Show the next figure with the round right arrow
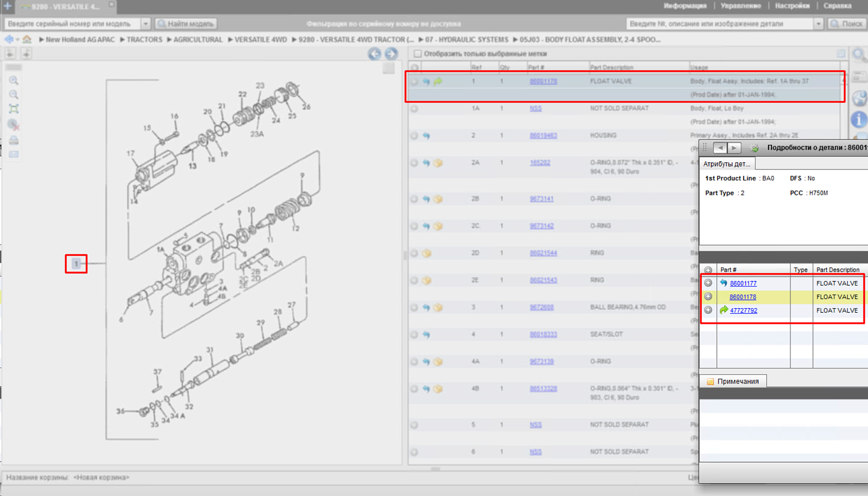The height and width of the screenshot is (496, 868). (391, 54)
